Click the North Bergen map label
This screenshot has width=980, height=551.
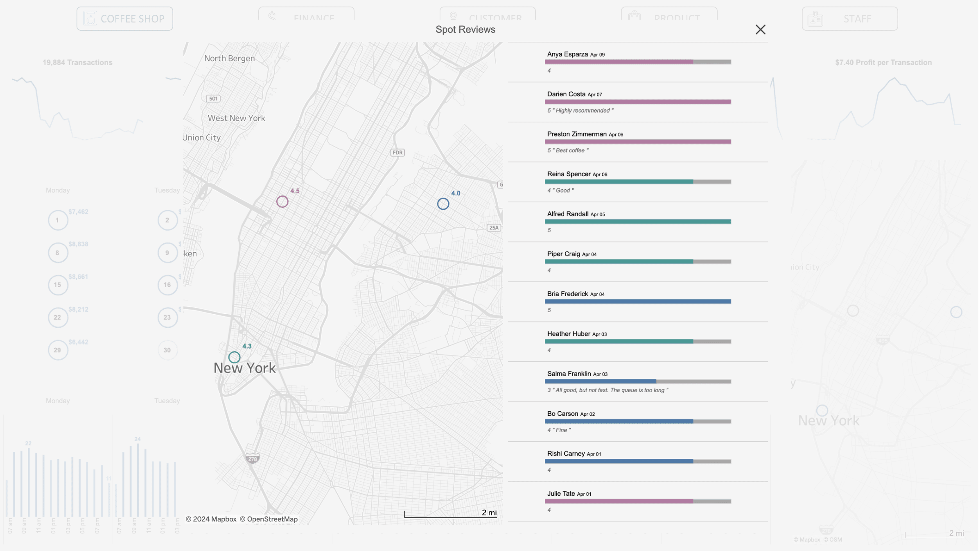coord(229,58)
